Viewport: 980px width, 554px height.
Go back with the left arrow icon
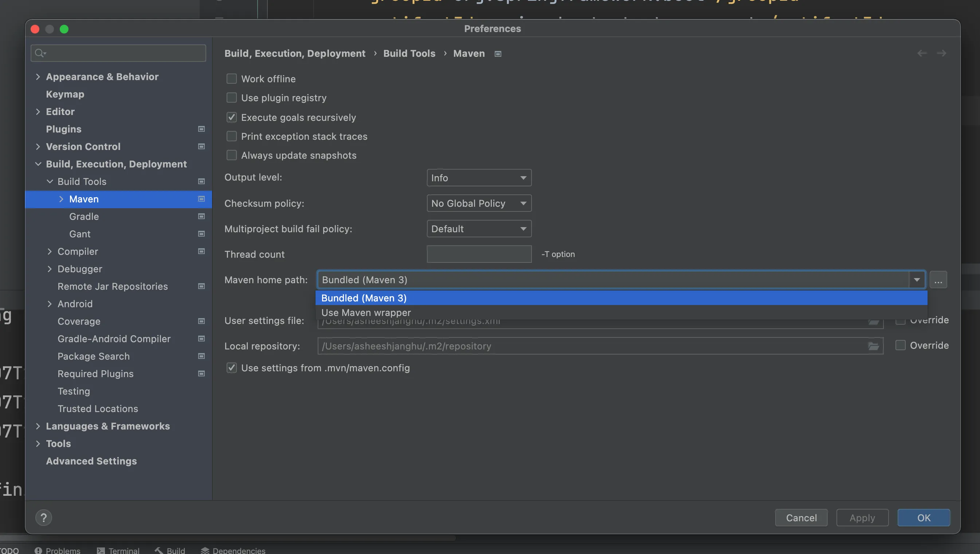pyautogui.click(x=922, y=53)
